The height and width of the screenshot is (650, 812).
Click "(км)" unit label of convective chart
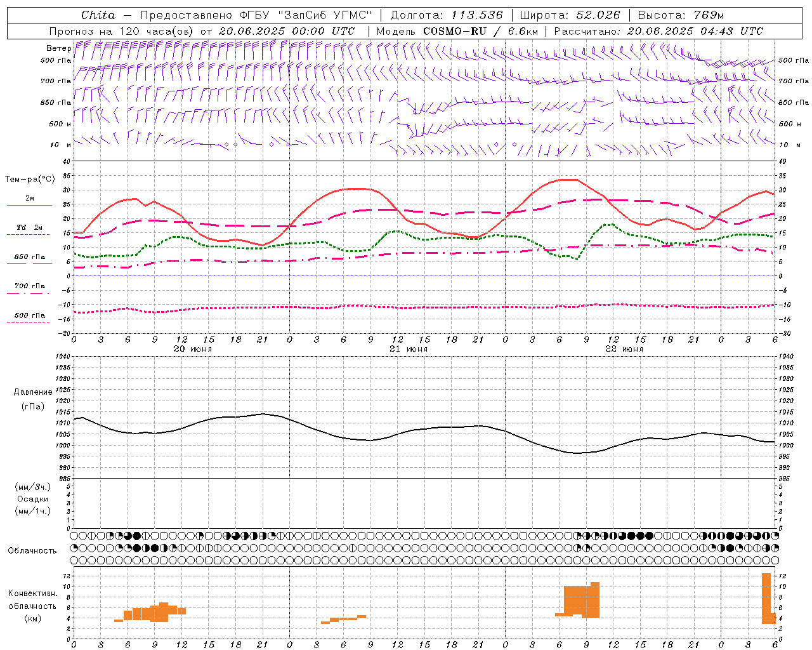(x=33, y=618)
